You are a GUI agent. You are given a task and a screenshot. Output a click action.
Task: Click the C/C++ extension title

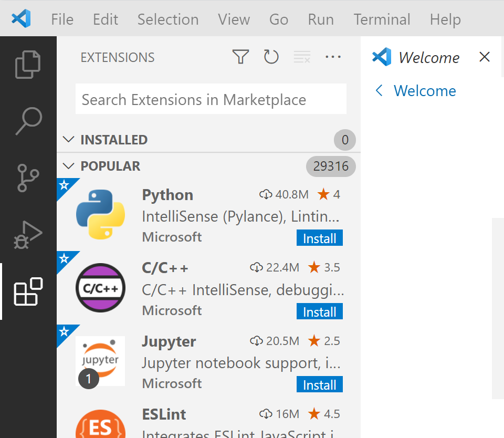point(165,268)
